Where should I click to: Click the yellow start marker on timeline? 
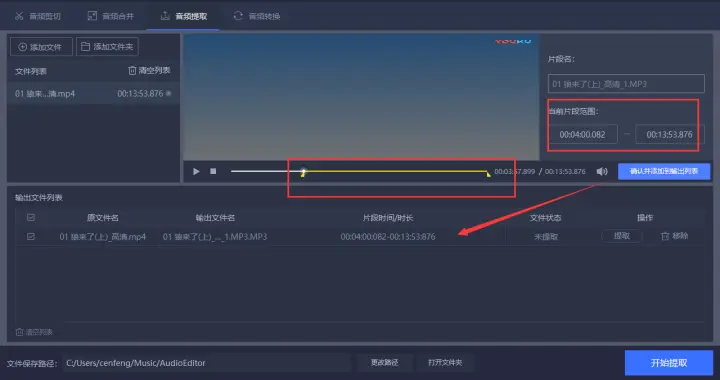coord(303,174)
